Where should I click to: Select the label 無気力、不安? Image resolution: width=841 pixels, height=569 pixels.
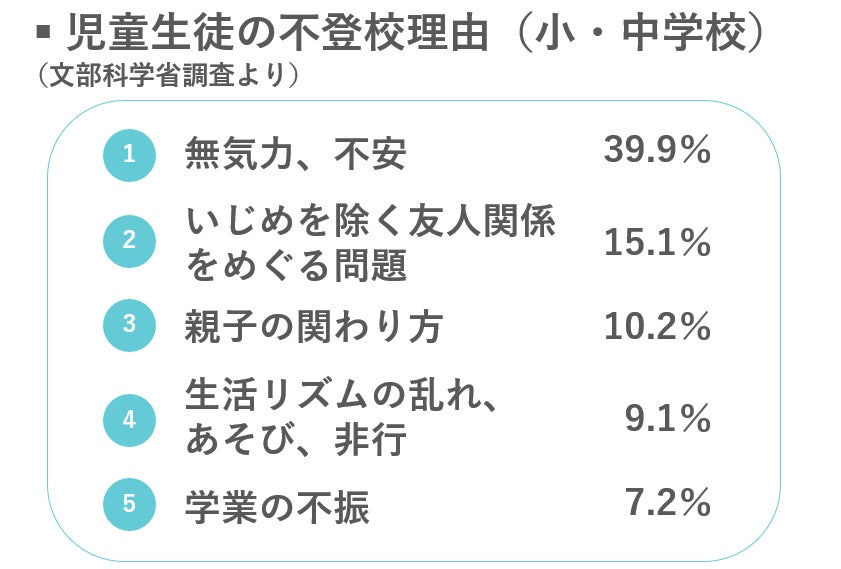(296, 155)
